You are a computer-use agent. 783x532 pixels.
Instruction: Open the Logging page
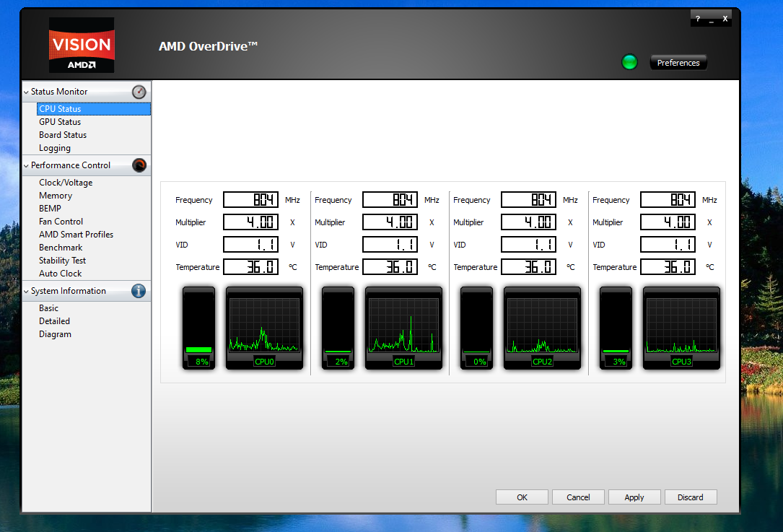click(55, 149)
